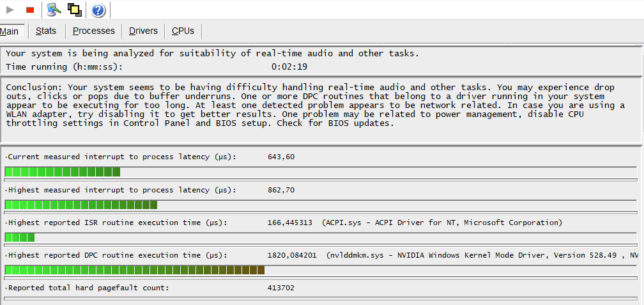Click the ACPI.sys driver description text

pyautogui.click(x=441, y=223)
